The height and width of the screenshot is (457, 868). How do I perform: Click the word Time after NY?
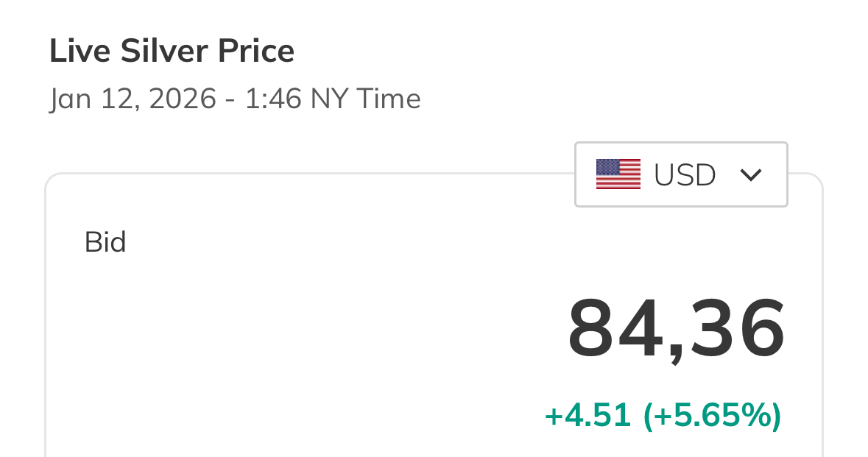point(389,99)
